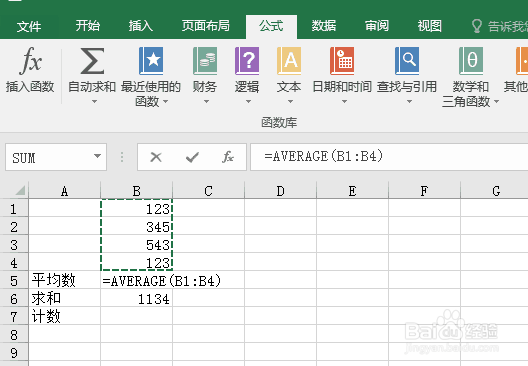Viewport: 528px width, 366px height.
Task: Click cell B1 containing 123
Action: click(x=136, y=209)
